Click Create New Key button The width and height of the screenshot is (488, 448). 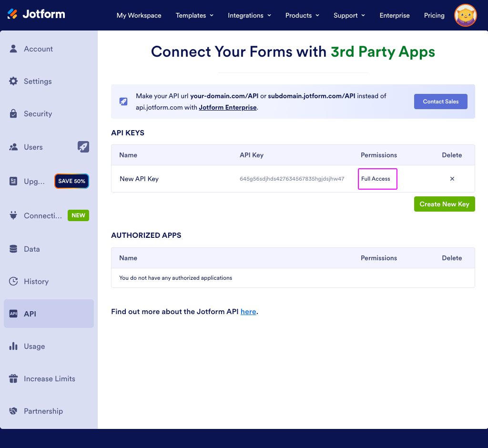point(444,204)
